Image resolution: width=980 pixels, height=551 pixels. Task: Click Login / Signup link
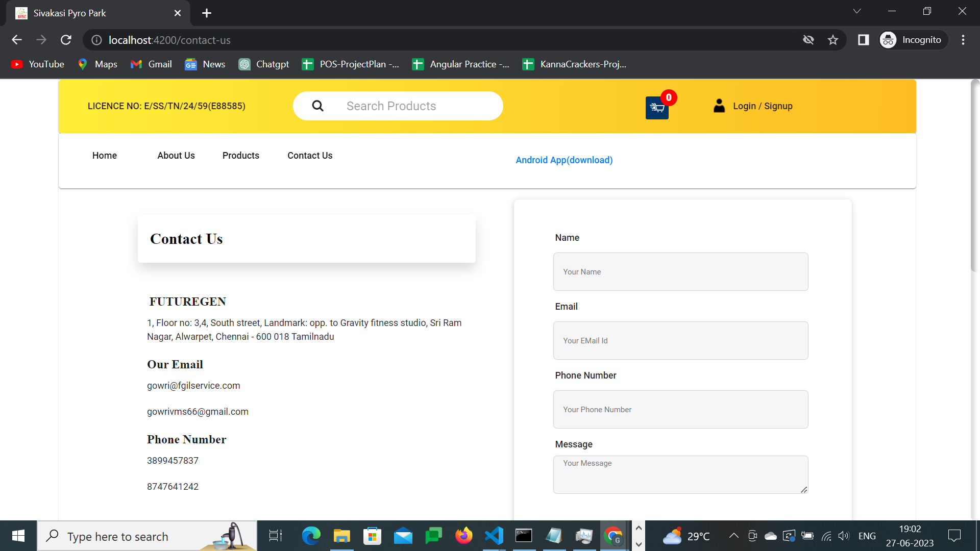(763, 106)
